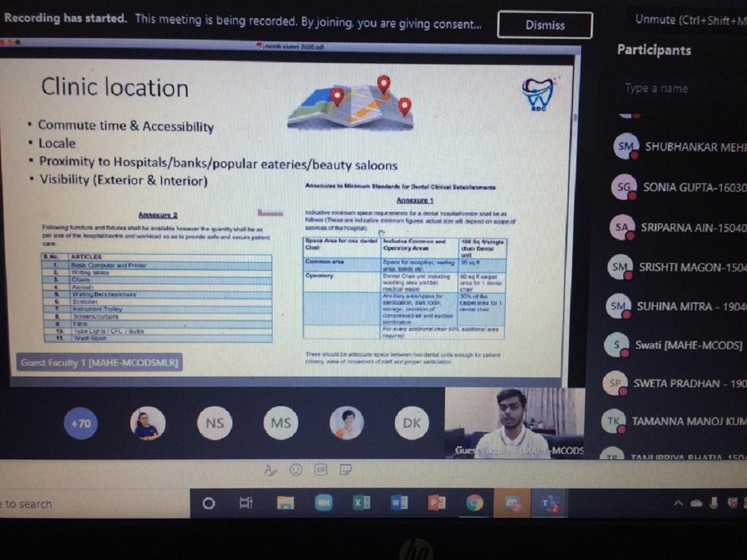Select the MS participant avatar
Viewport: 747px width, 560px height.
[281, 423]
